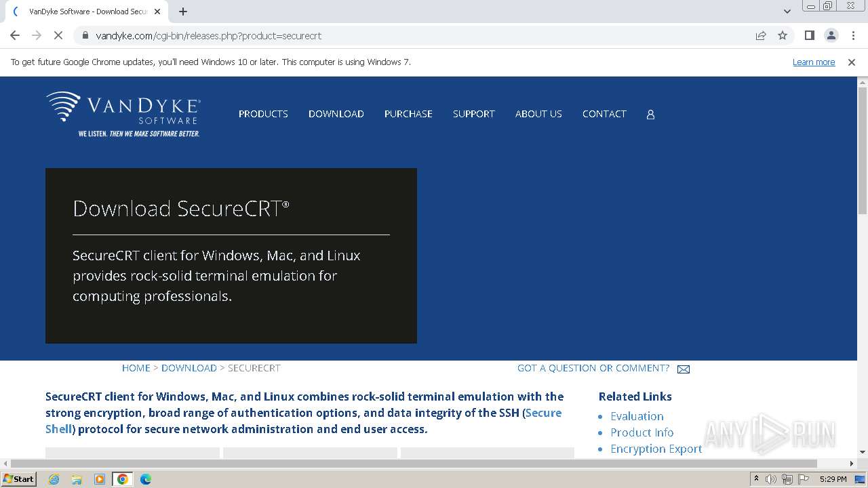This screenshot has width=868, height=488.
Task: Open the PRODUCTS menu
Action: 263,114
